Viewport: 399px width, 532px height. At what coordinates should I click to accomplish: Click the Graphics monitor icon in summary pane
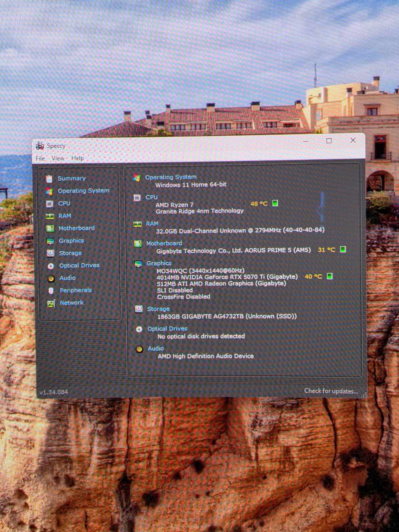tap(138, 264)
